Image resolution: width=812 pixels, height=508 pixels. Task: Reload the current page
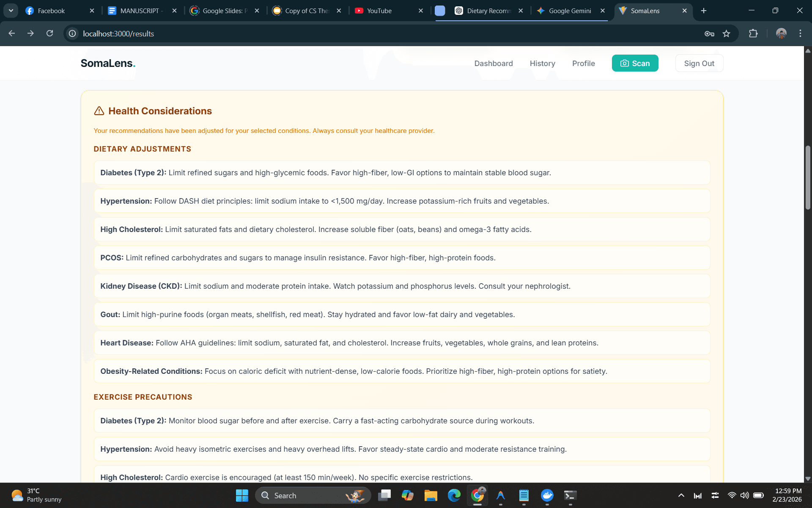click(x=49, y=33)
